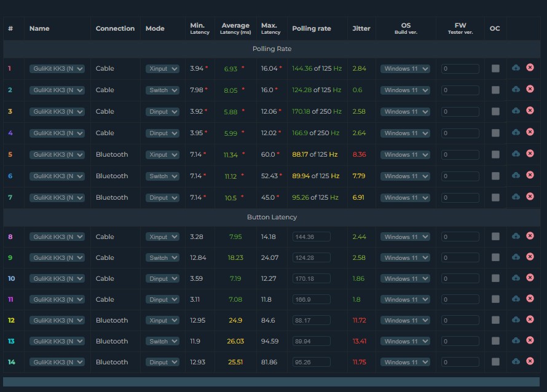
Task: Open the Dinput mode dropdown in row 14
Action: [163, 363]
